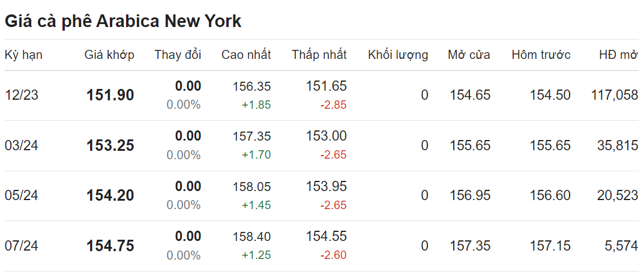Select the 12/23 contract row
The image size is (644, 280).
pyautogui.click(x=322, y=96)
